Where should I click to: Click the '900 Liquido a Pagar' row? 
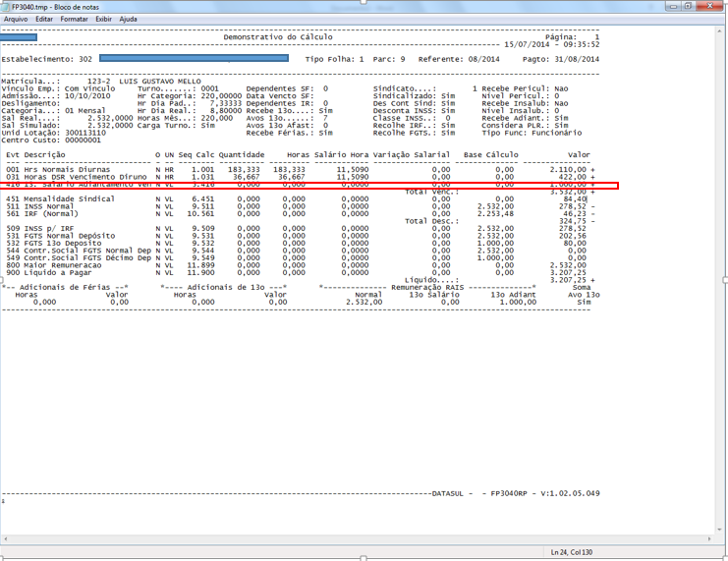(x=297, y=272)
